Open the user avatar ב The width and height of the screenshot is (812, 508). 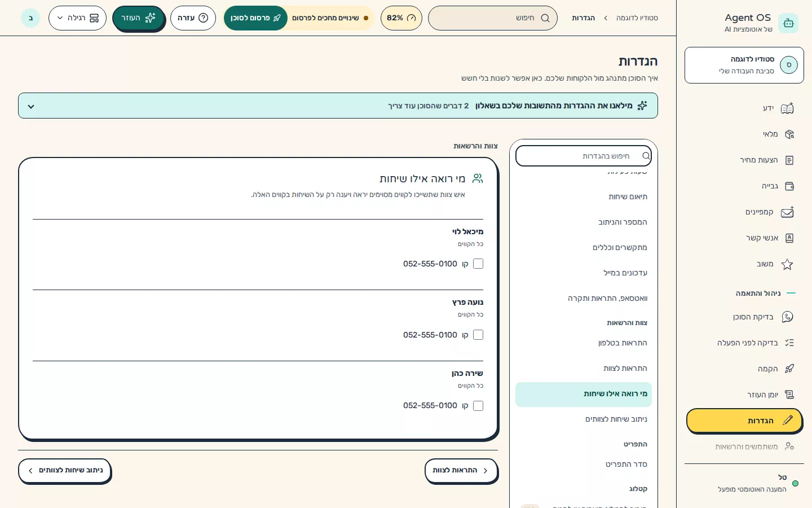click(30, 18)
